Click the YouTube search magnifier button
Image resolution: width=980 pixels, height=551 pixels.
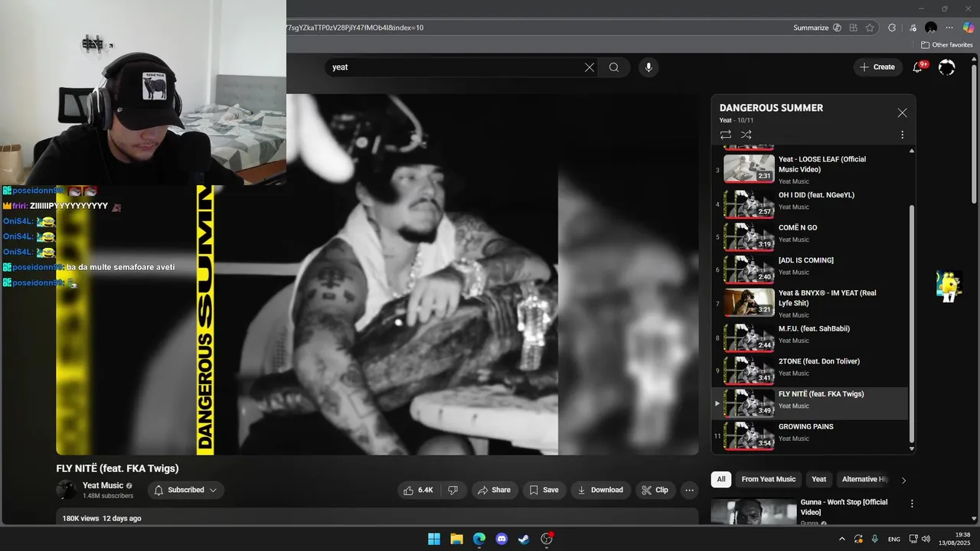(x=614, y=67)
